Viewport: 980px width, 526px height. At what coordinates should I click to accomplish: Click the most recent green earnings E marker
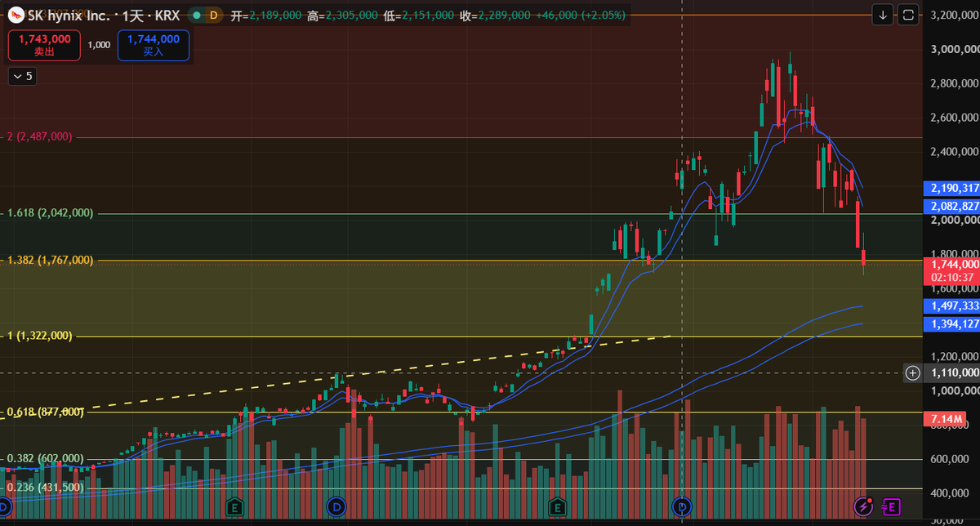click(558, 507)
